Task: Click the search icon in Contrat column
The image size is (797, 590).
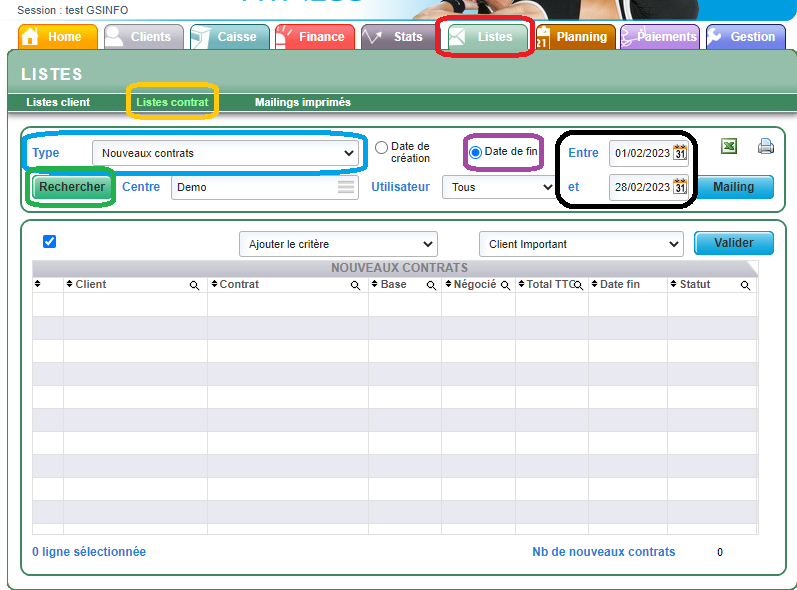Action: 355,285
